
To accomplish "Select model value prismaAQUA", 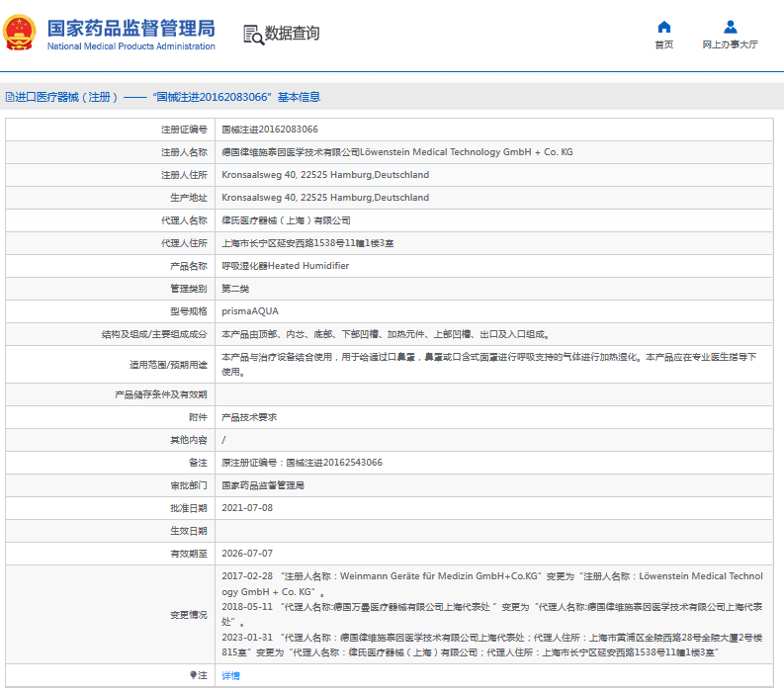I will [x=250, y=311].
